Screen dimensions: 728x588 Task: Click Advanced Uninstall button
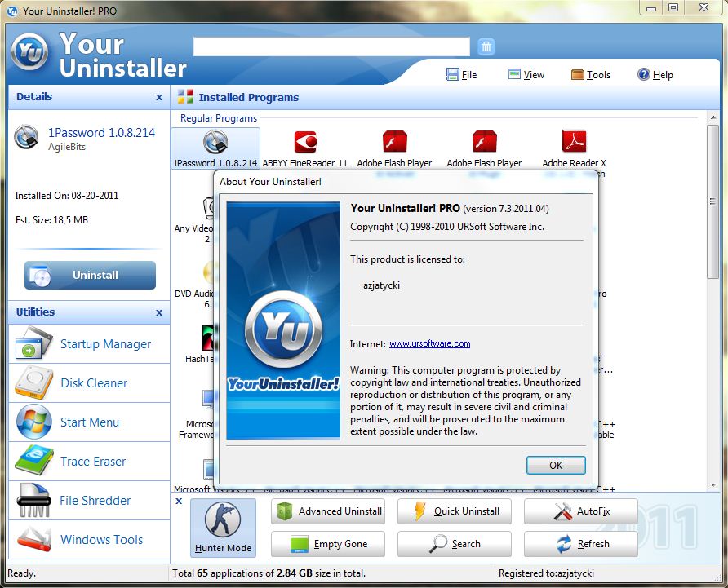pos(328,511)
